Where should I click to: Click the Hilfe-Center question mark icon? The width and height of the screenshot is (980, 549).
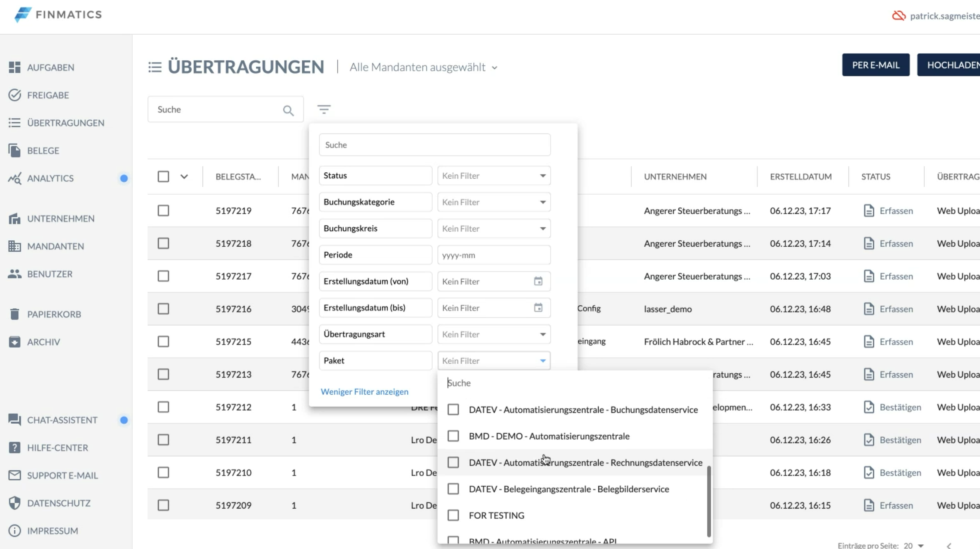tap(15, 448)
